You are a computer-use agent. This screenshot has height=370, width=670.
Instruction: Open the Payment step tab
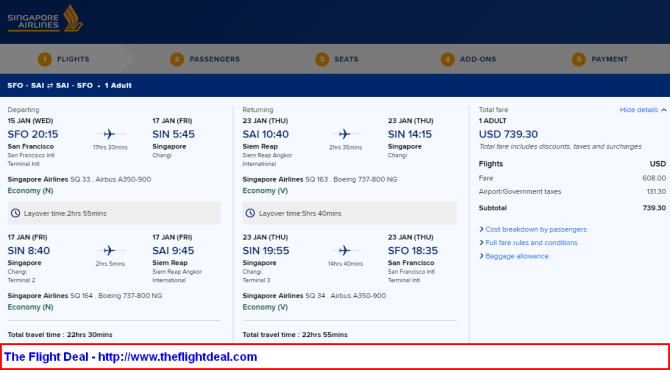[x=600, y=59]
